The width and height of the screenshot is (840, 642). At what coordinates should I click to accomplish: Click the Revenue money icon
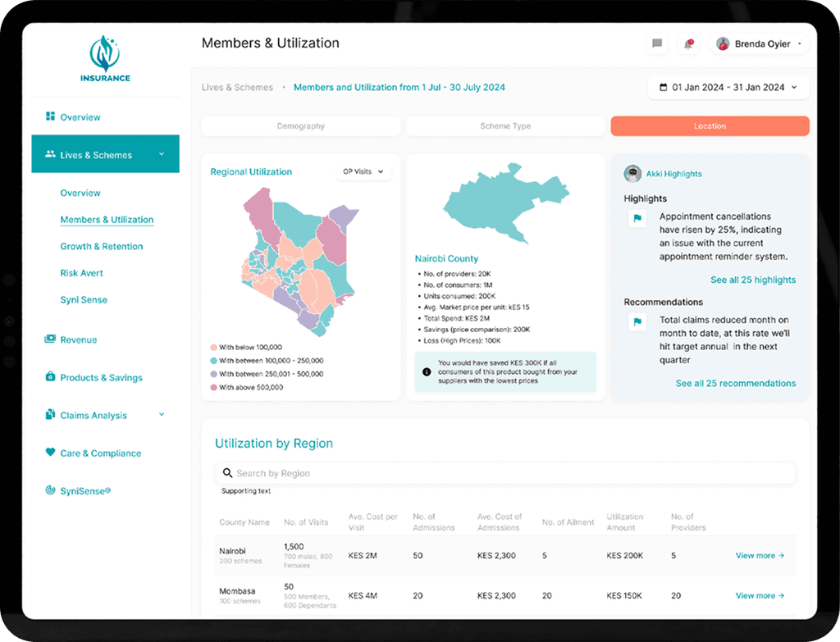pyautogui.click(x=50, y=339)
